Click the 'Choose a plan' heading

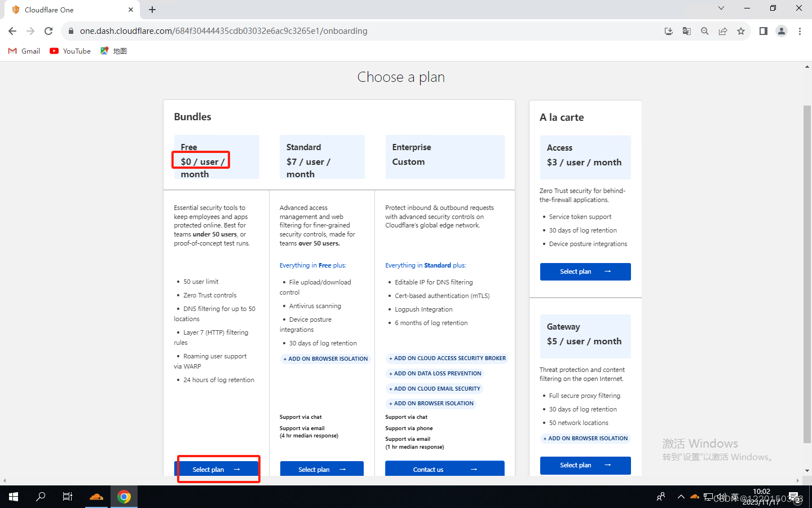[401, 77]
